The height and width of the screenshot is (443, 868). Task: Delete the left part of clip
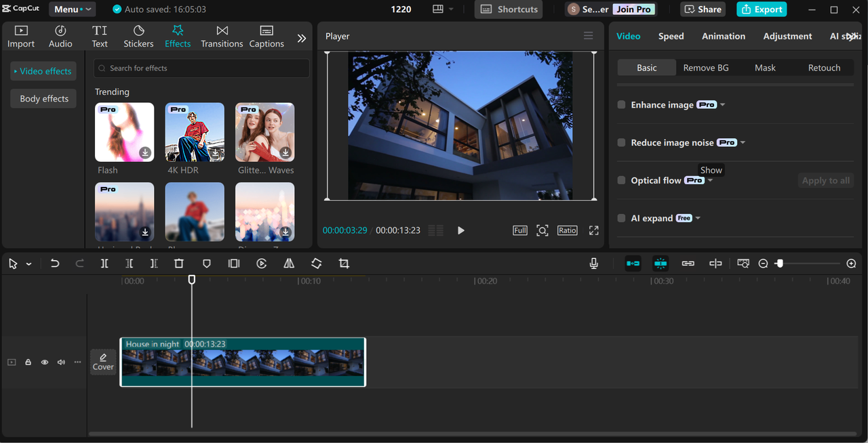point(130,263)
